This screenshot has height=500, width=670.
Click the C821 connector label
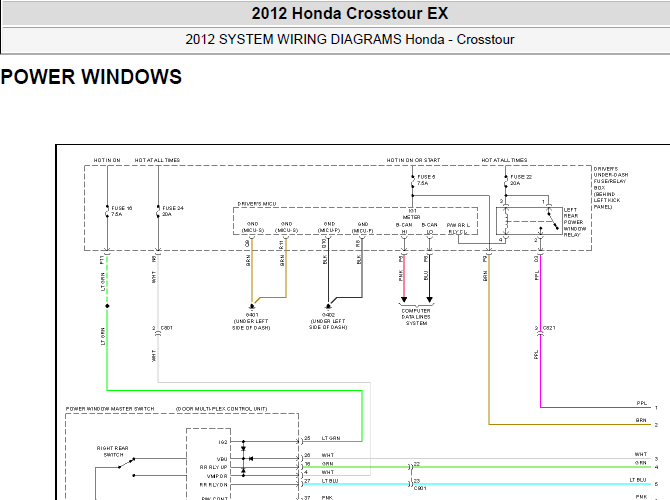[549, 328]
